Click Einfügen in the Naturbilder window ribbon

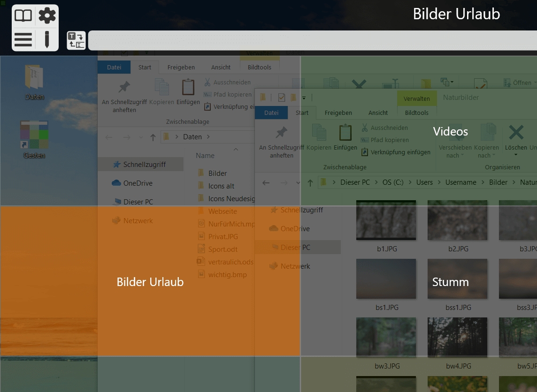[x=345, y=137]
